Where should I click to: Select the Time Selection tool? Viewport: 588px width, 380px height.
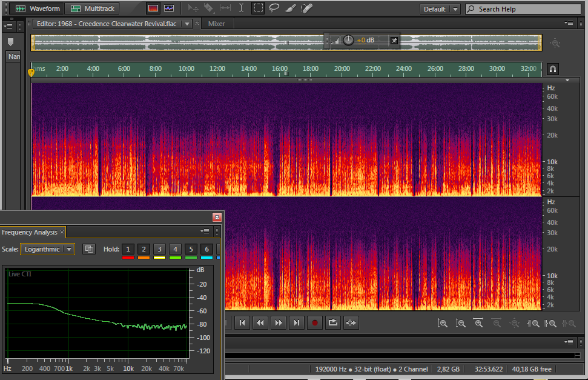[241, 8]
